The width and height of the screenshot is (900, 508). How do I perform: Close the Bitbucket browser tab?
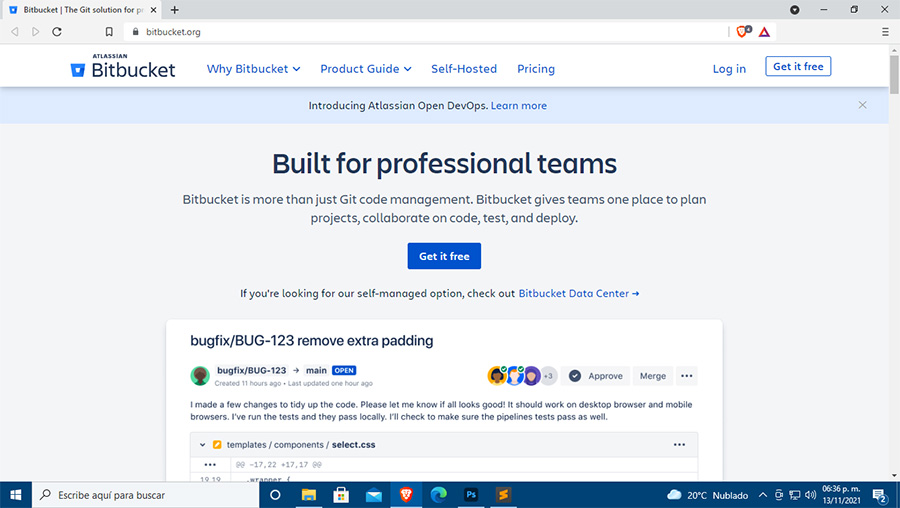click(153, 10)
